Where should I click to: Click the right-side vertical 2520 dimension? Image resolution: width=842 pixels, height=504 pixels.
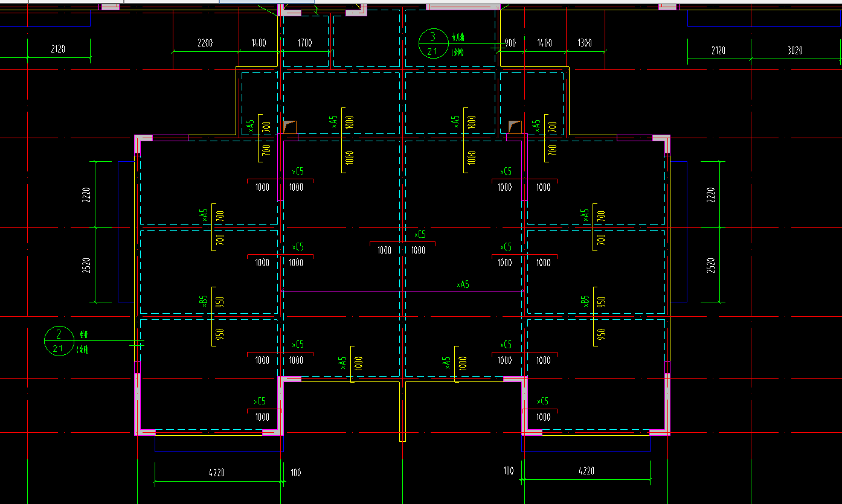pos(710,265)
